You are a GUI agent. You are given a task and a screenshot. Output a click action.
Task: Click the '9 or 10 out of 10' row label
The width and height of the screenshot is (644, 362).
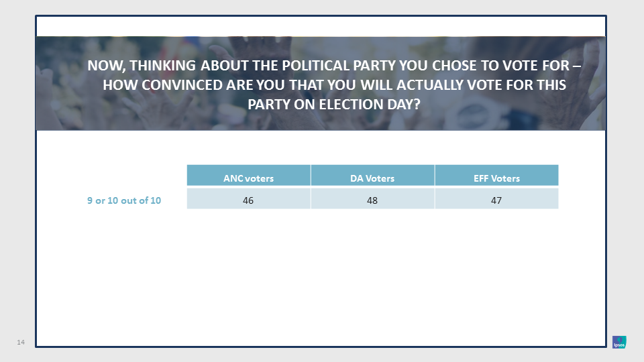(x=124, y=200)
